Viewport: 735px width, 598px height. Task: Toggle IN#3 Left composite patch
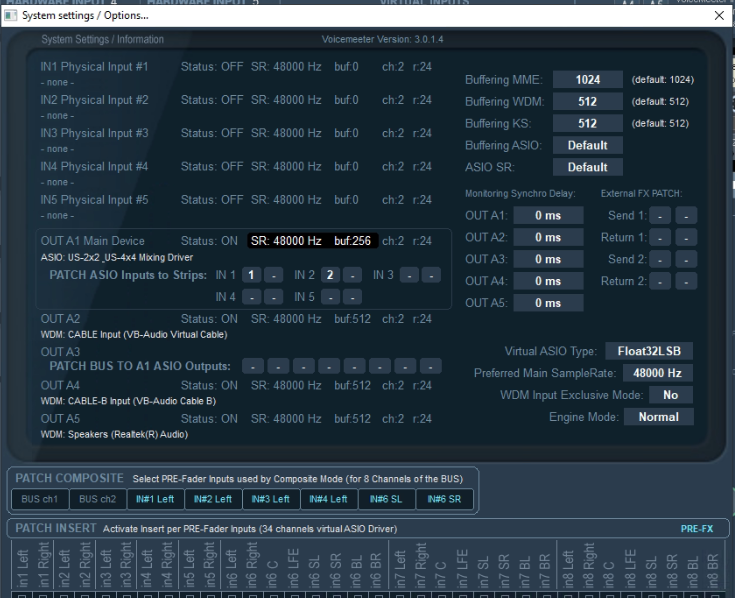(x=270, y=499)
